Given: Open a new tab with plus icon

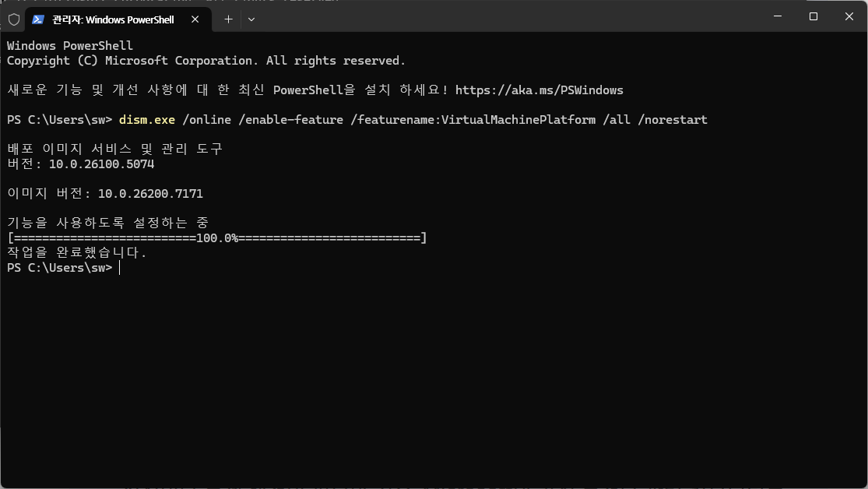Looking at the screenshot, I should click(228, 19).
